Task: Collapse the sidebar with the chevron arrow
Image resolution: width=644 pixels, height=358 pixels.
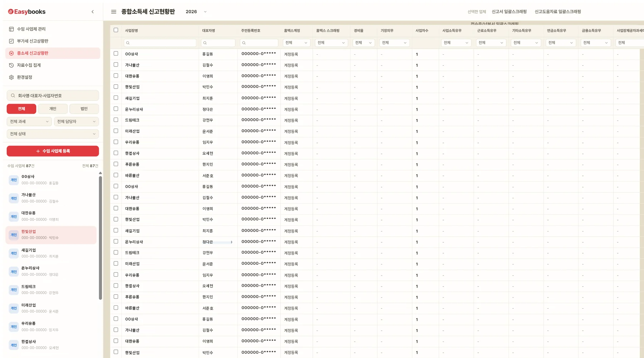Action: [93, 12]
